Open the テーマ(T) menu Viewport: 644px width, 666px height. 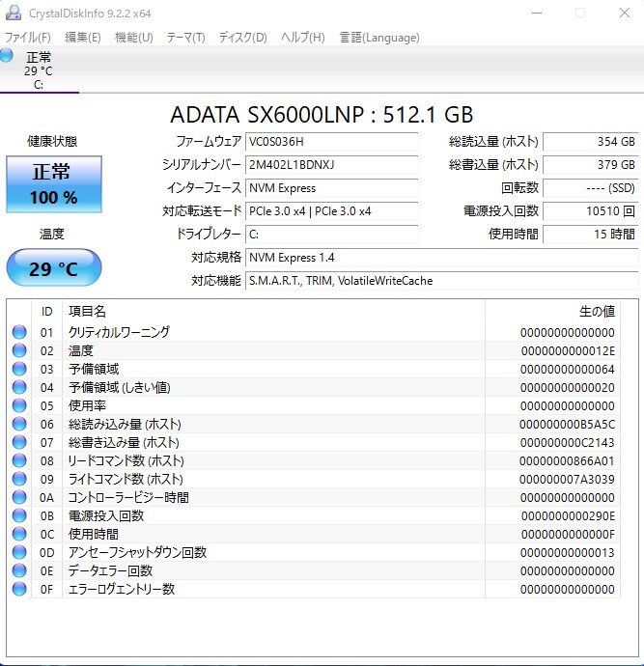tap(185, 38)
